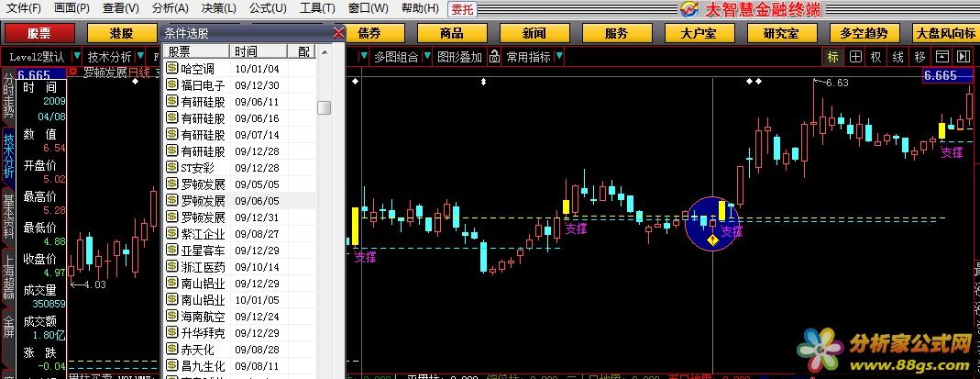Click the 多空趋势 button

[865, 34]
